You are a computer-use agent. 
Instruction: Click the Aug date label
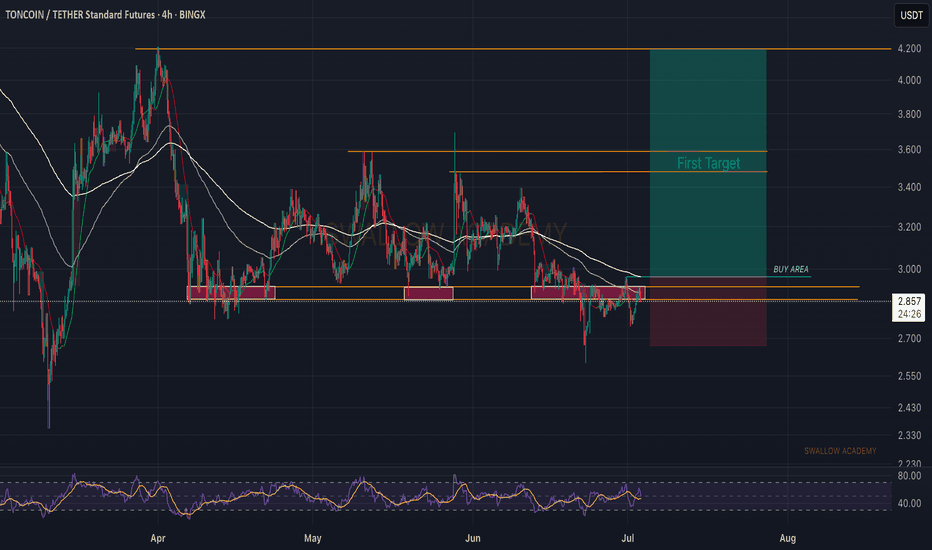pos(788,538)
